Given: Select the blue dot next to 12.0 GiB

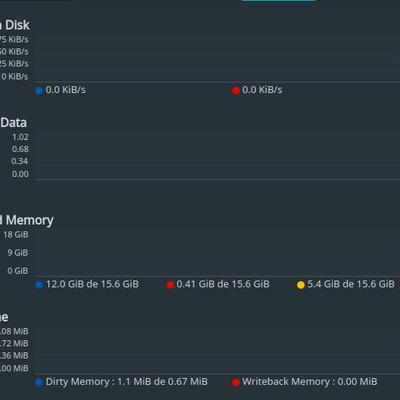Looking at the screenshot, I should pos(39,285).
